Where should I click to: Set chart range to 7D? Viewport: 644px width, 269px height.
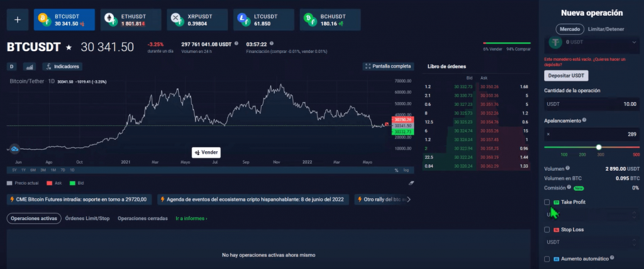[x=62, y=170]
